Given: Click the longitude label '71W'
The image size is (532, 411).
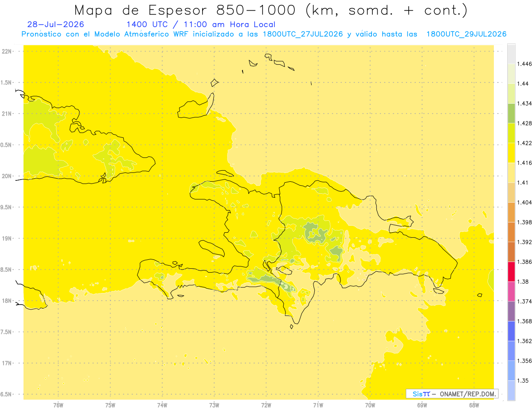Looking at the screenshot, I should pyautogui.click(x=318, y=405).
